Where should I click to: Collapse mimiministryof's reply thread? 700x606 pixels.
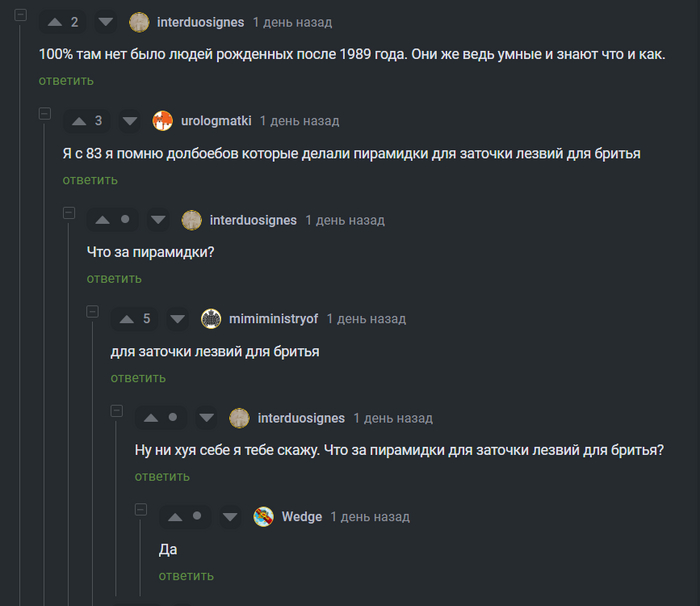tap(92, 312)
